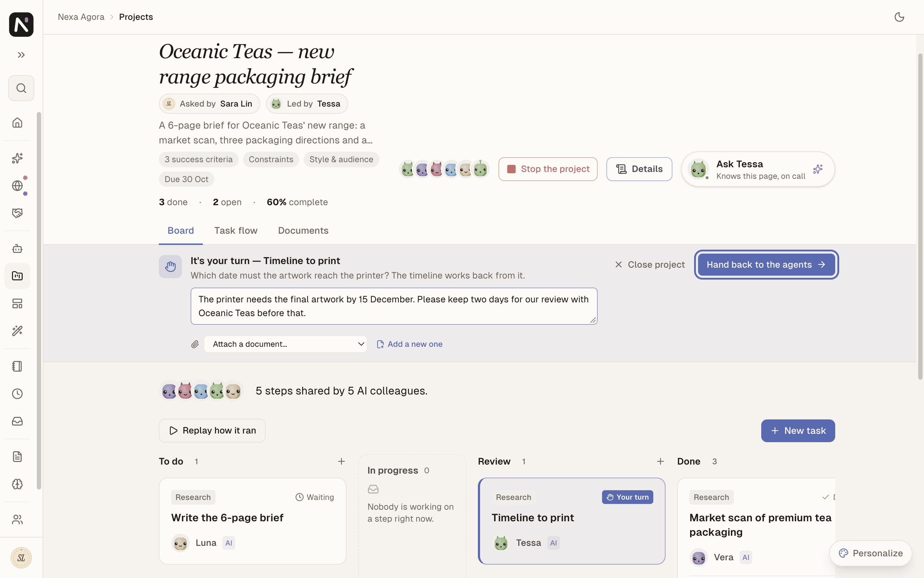This screenshot has width=924, height=578.
Task: Click Close project
Action: click(x=650, y=264)
